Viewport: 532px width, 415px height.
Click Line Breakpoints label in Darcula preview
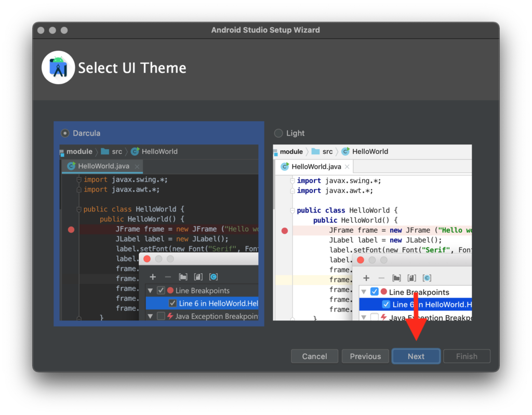pos(203,290)
